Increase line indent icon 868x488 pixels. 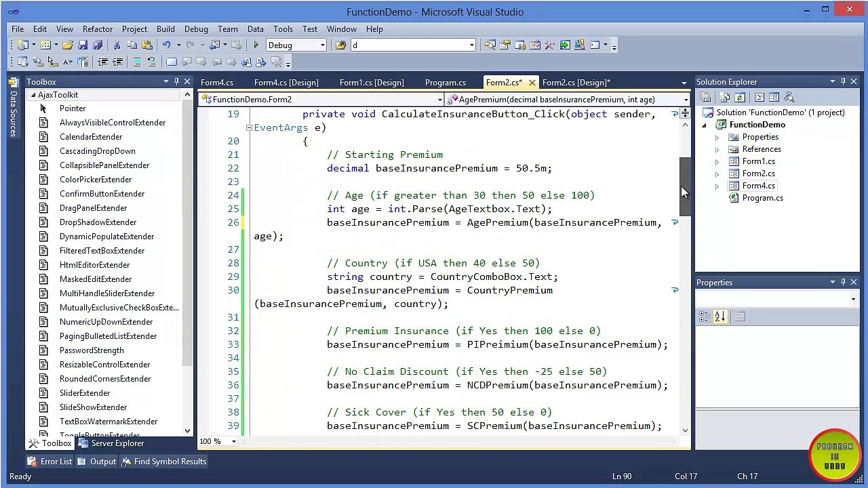coord(117,62)
